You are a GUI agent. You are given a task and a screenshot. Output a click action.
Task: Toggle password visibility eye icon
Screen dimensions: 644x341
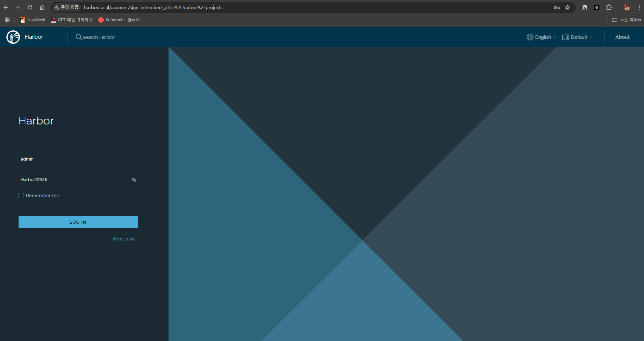click(x=134, y=180)
